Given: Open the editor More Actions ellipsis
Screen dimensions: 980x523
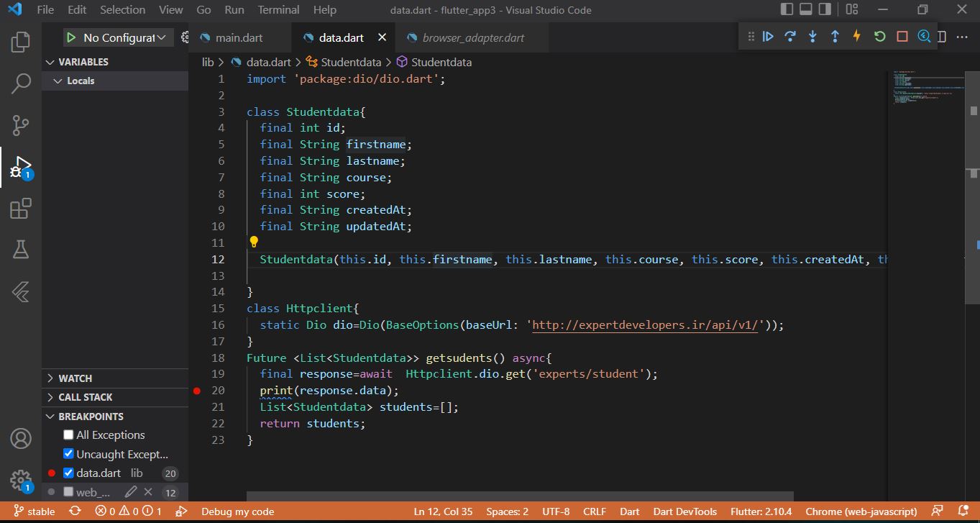Looking at the screenshot, I should (x=962, y=37).
